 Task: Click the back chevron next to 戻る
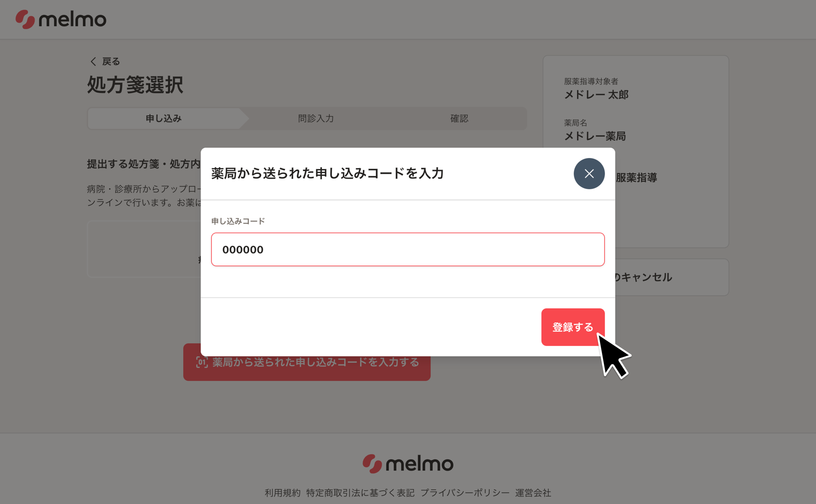[93, 62]
